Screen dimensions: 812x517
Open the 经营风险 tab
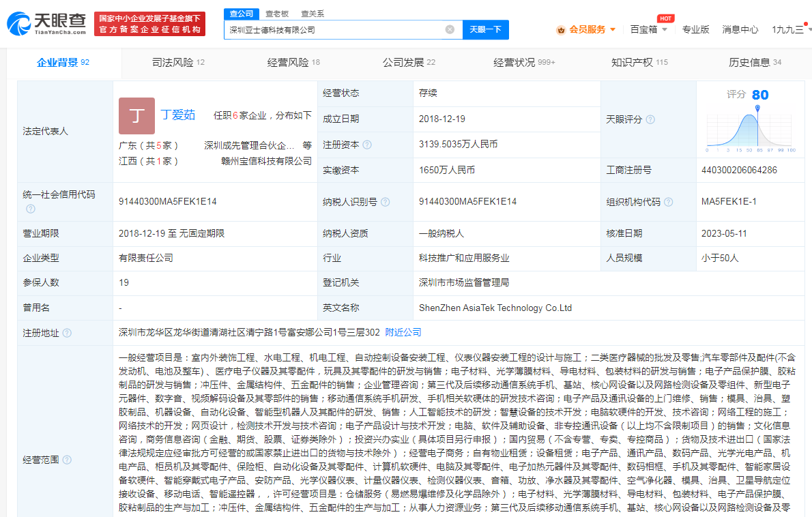pyautogui.click(x=293, y=63)
